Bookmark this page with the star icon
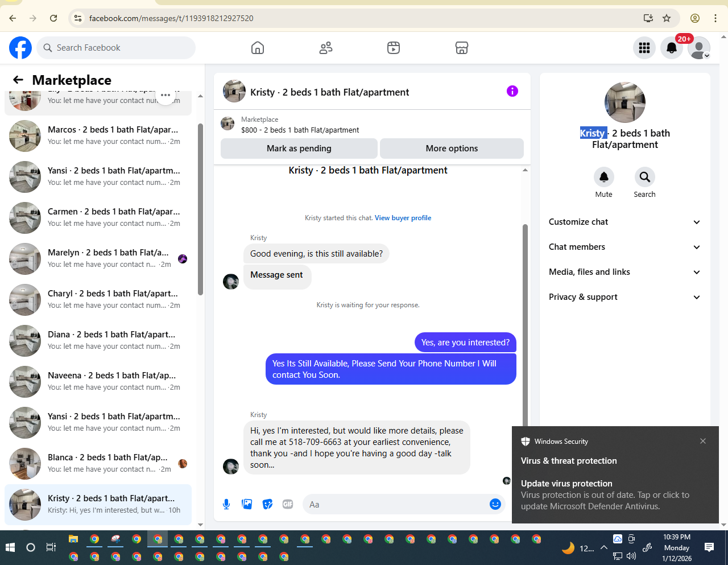 click(x=667, y=18)
